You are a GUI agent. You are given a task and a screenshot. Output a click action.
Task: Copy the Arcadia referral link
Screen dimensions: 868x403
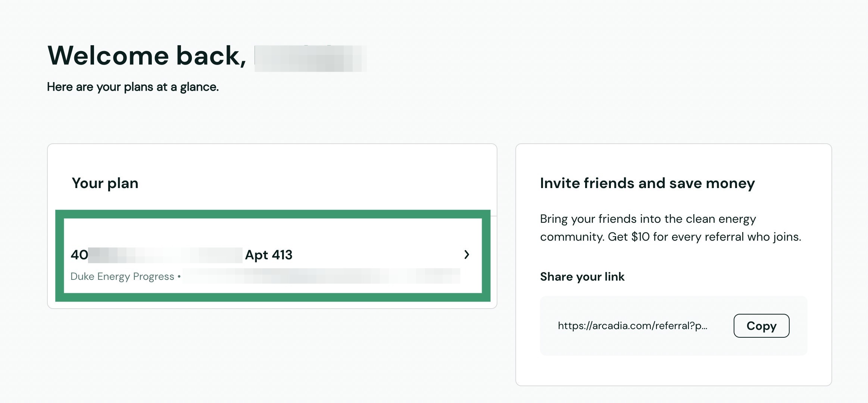click(761, 326)
